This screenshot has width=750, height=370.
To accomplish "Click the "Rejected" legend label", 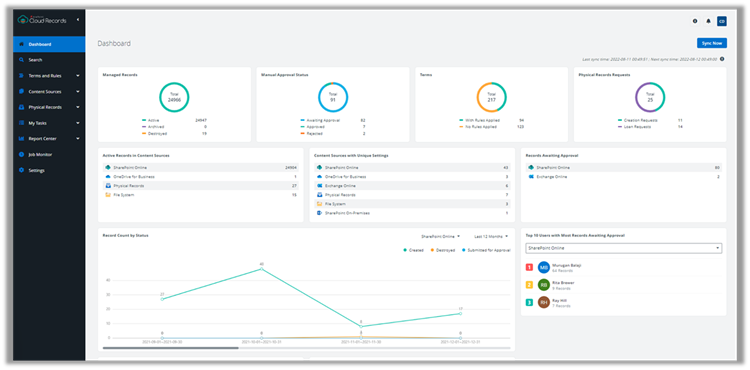I will click(x=314, y=134).
